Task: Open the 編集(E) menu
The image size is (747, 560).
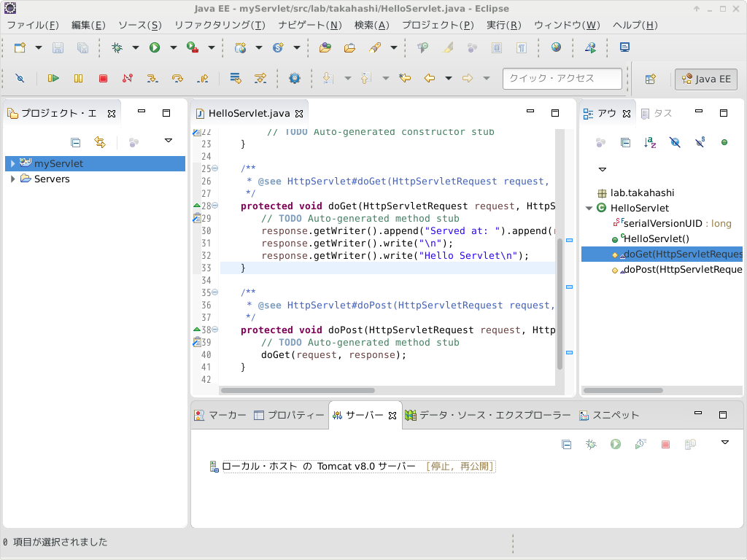Action: click(x=88, y=26)
